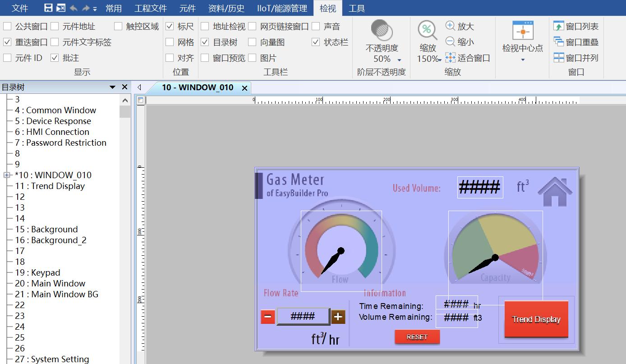Click the home icon on the Gas Meter screen

555,191
